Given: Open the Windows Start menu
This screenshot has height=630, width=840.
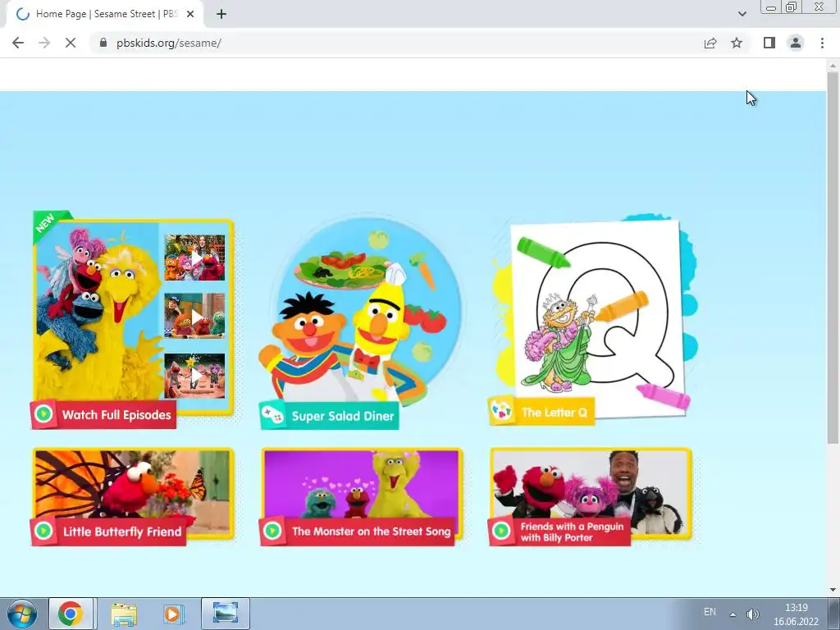Looking at the screenshot, I should pyautogui.click(x=22, y=614).
